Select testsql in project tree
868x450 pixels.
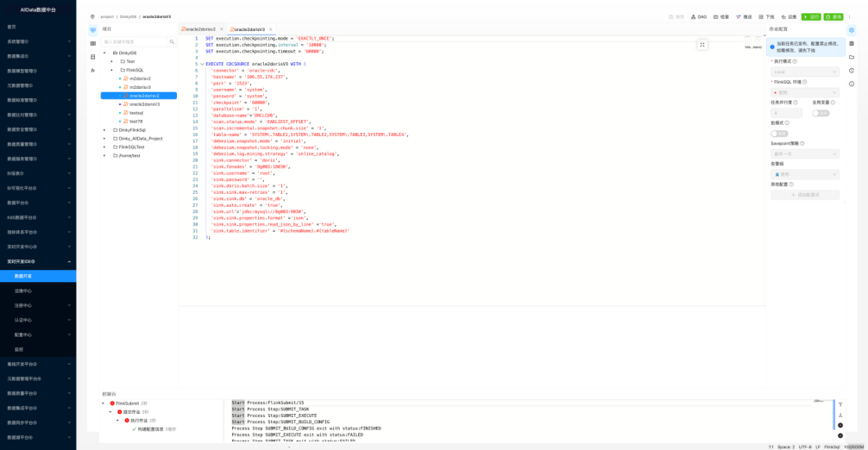coord(136,113)
